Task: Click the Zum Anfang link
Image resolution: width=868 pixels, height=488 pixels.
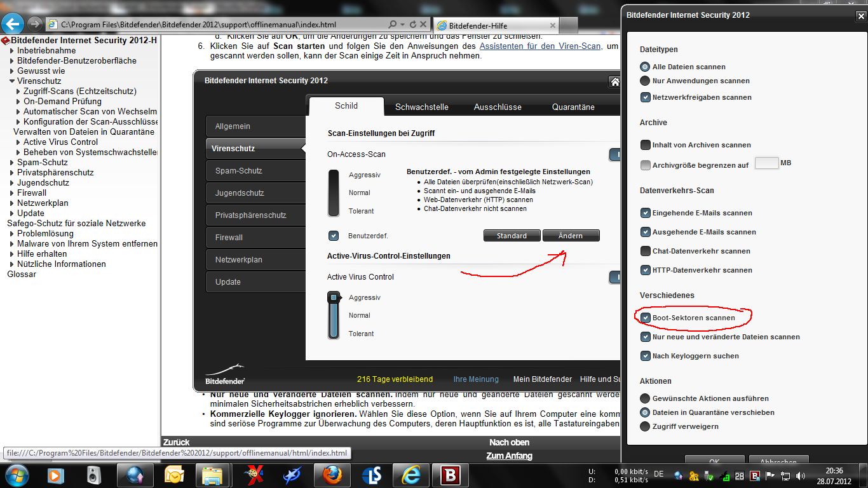Action: (x=509, y=456)
